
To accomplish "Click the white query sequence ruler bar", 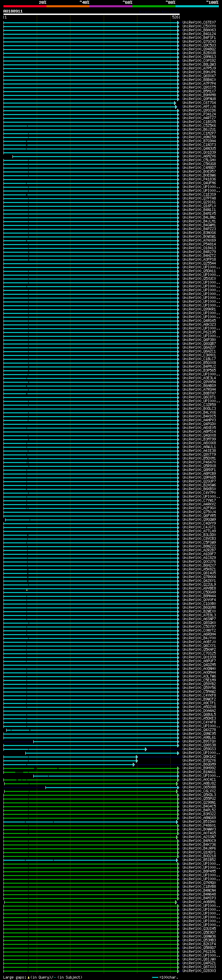I will tap(92, 14).
